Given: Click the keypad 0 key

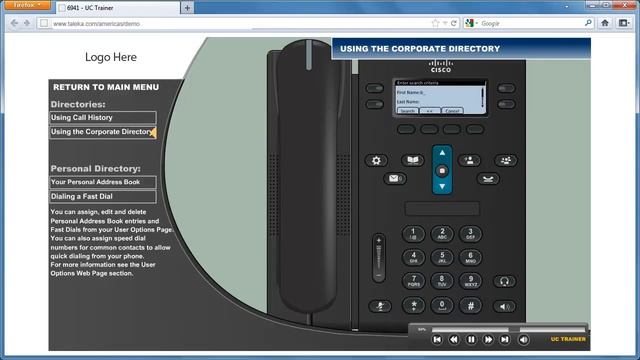Looking at the screenshot, I should tap(442, 305).
